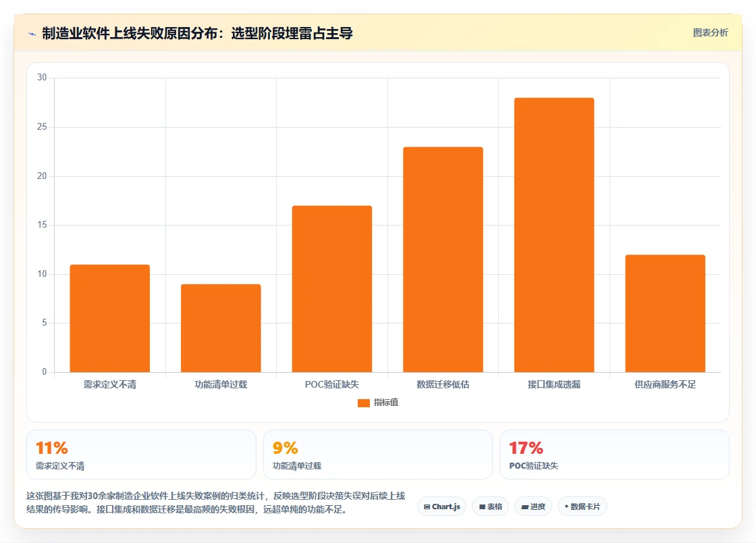
Task: Click the y-axis value 20
Action: [42, 176]
